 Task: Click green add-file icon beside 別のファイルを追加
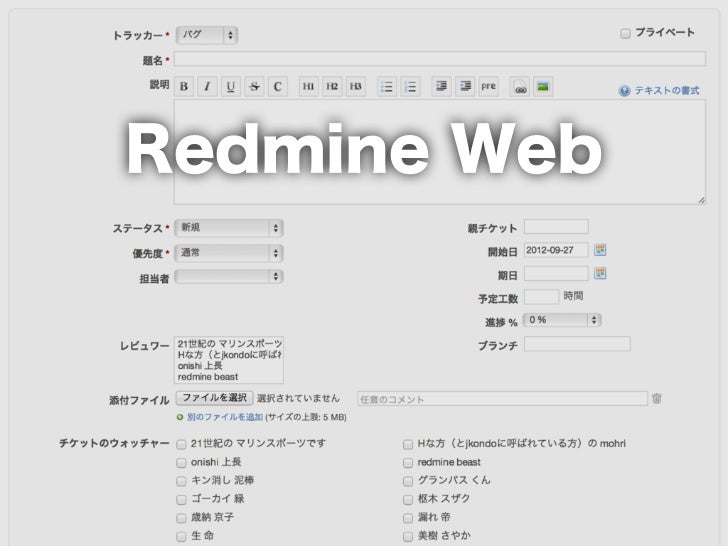point(180,417)
